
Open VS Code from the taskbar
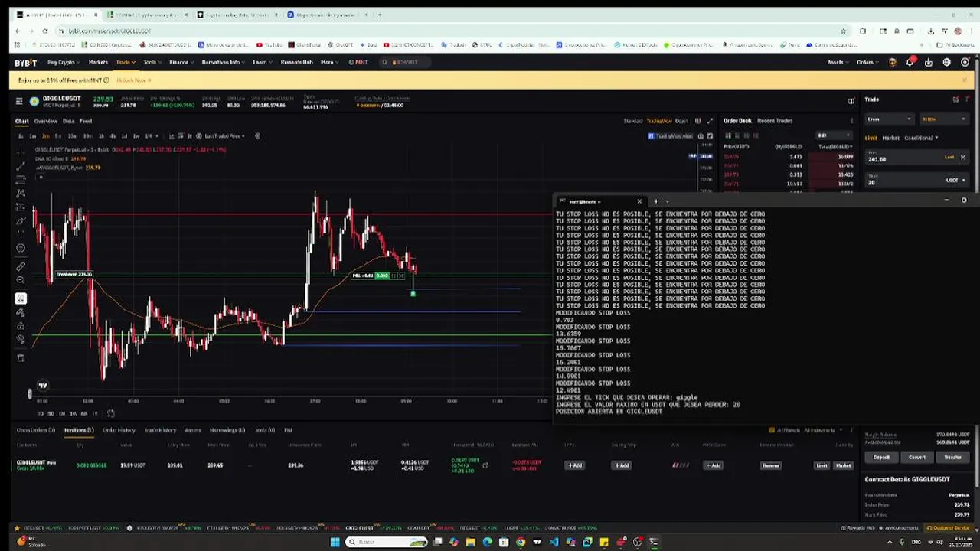point(554,542)
